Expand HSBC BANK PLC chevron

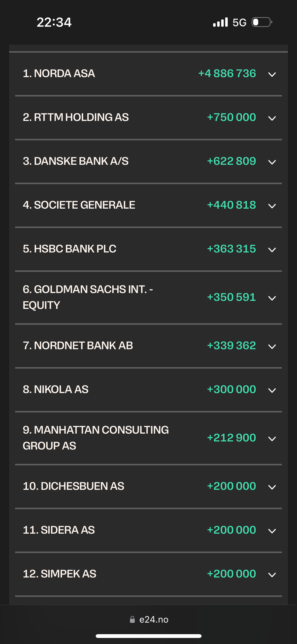272,250
